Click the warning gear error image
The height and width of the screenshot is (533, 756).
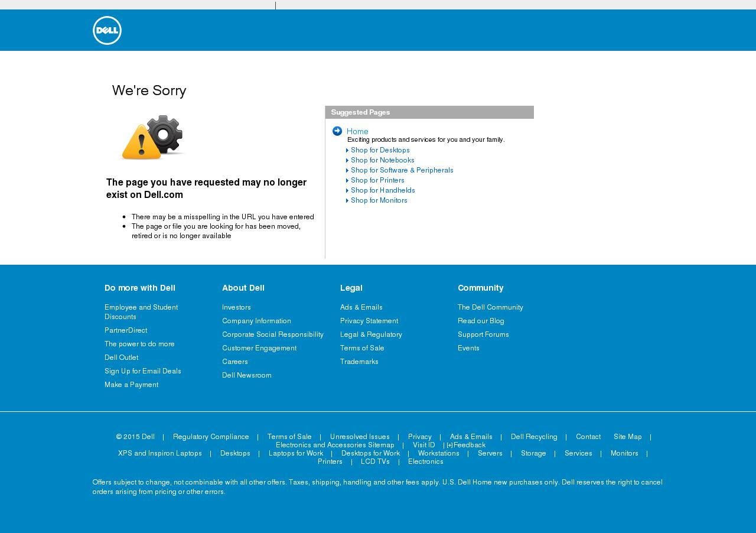(x=152, y=137)
